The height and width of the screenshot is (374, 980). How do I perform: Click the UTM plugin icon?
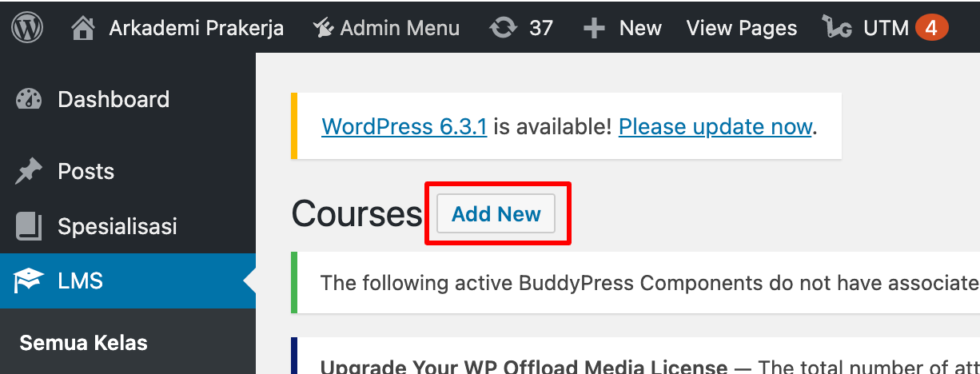tap(837, 28)
